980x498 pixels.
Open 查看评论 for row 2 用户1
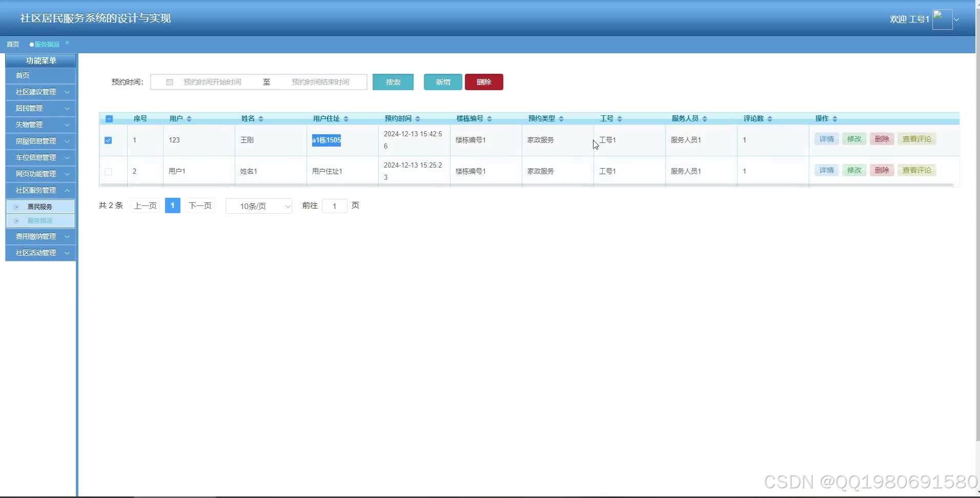pyautogui.click(x=917, y=171)
